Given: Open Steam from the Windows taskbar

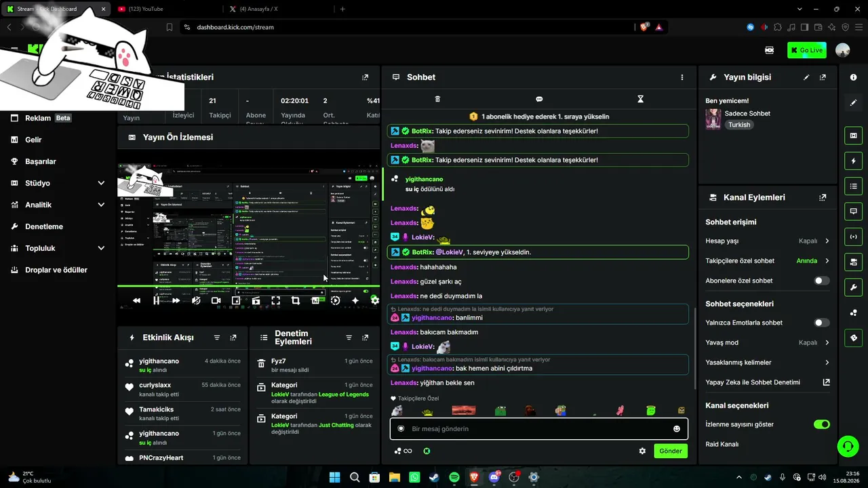Looking at the screenshot, I should (x=434, y=477).
